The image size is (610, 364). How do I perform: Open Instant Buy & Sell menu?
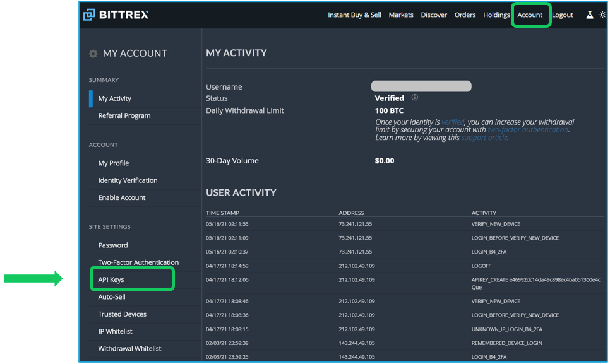[354, 15]
